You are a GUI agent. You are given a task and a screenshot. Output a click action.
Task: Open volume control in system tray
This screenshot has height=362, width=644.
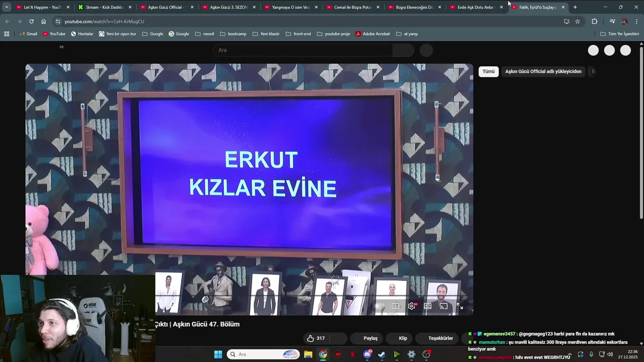pyautogui.click(x=610, y=354)
